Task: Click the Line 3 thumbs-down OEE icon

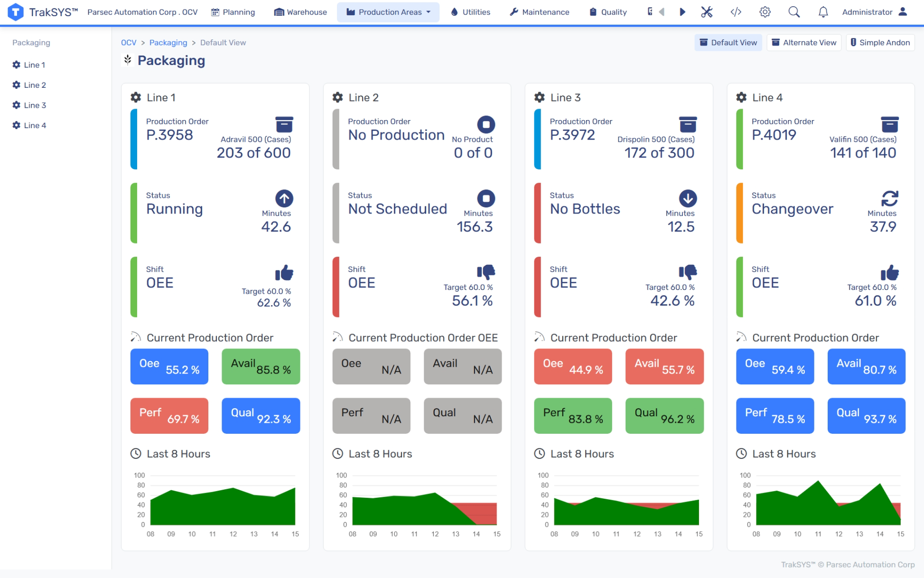Action: (x=687, y=271)
